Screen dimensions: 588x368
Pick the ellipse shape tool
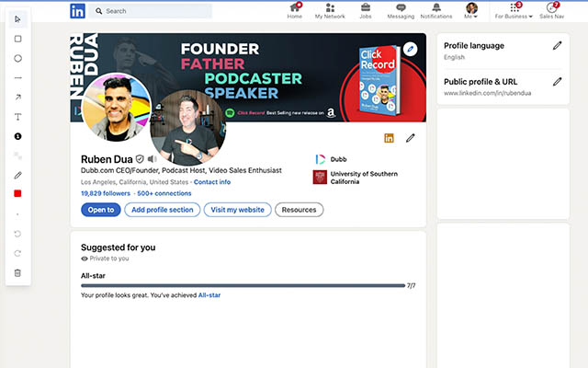[17, 58]
